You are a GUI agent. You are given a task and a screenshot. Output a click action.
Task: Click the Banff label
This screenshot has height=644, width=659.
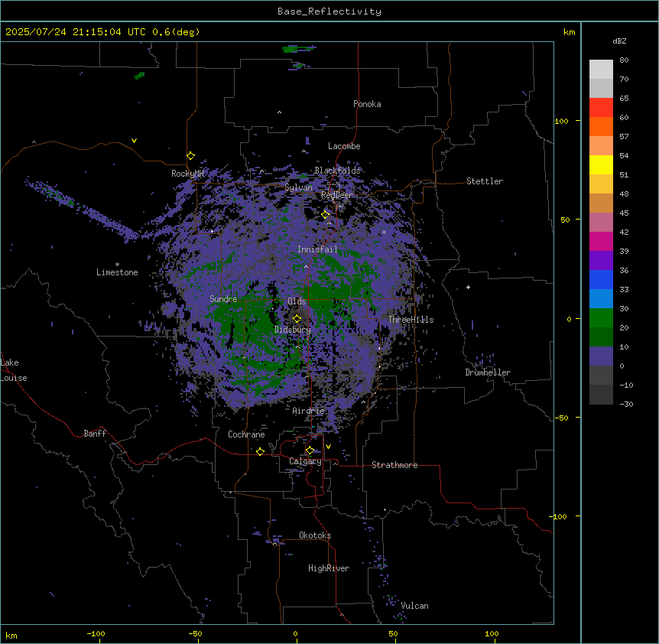95,434
